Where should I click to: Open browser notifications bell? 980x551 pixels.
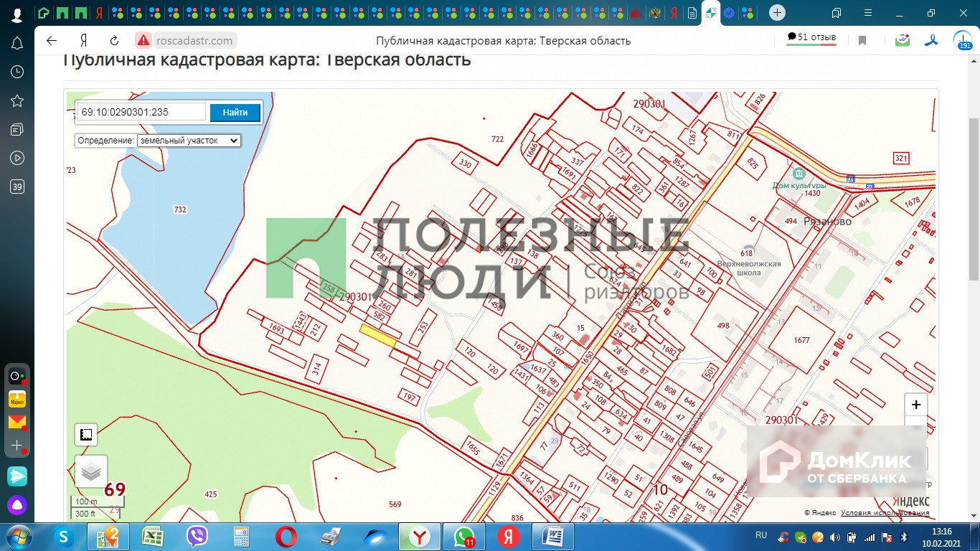tap(17, 44)
